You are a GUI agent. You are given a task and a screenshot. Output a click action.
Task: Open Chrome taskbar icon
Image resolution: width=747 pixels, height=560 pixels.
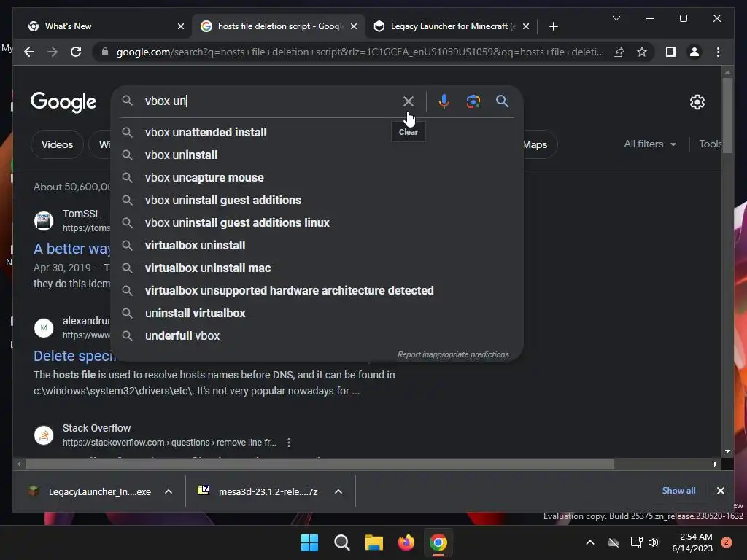438,542
